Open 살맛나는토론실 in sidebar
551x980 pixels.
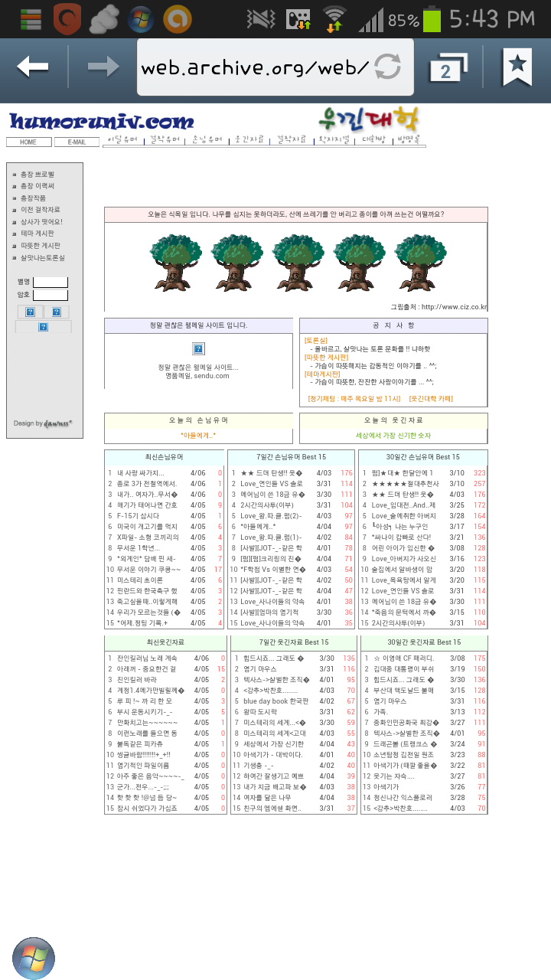[x=42, y=258]
